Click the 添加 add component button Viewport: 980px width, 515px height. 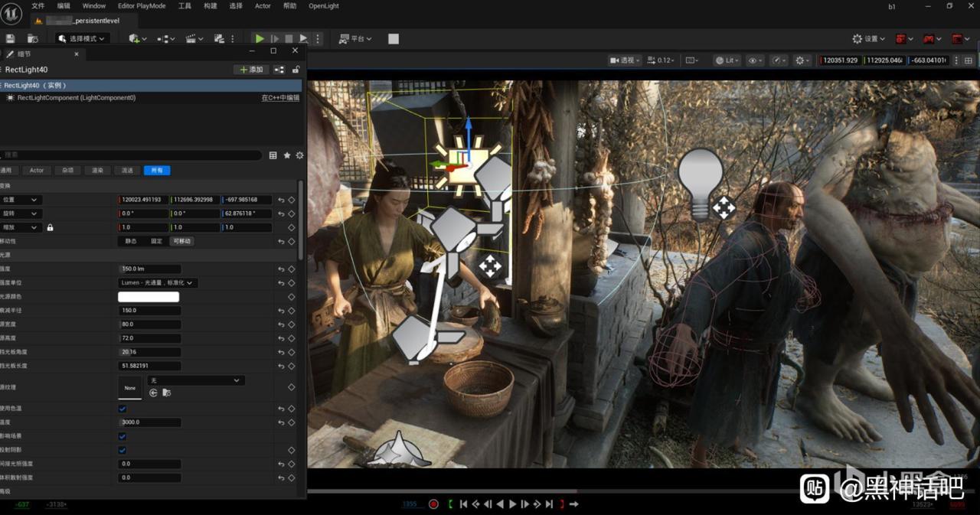click(x=251, y=70)
